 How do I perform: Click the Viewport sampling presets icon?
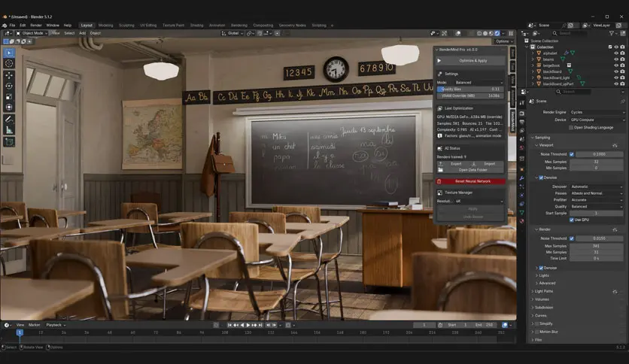point(615,145)
